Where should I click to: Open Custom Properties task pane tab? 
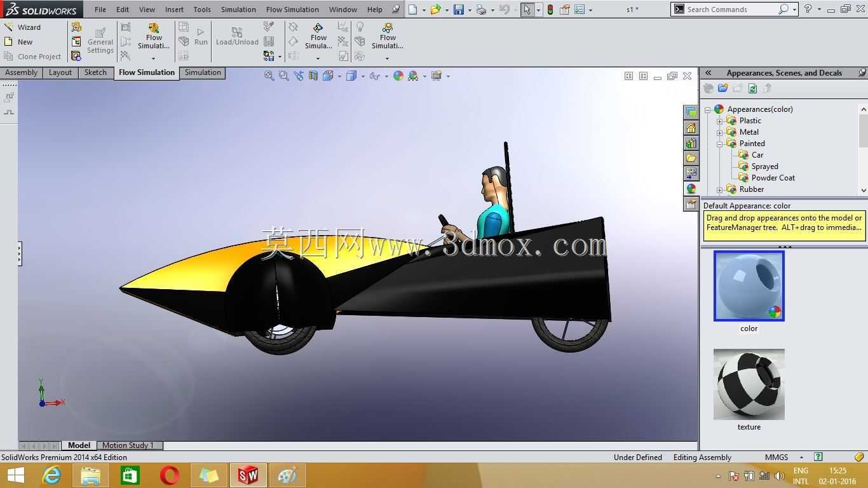pyautogui.click(x=691, y=204)
